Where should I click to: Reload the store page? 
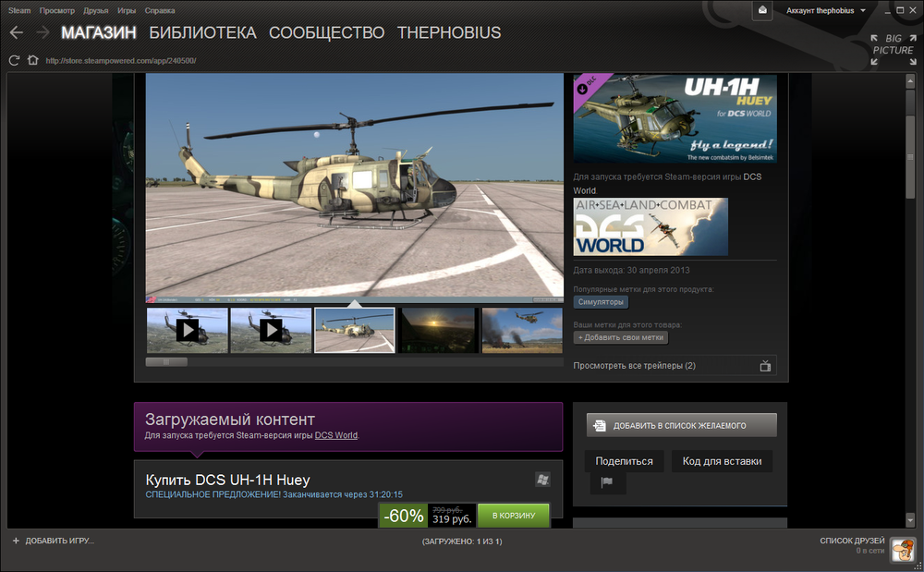point(14,60)
